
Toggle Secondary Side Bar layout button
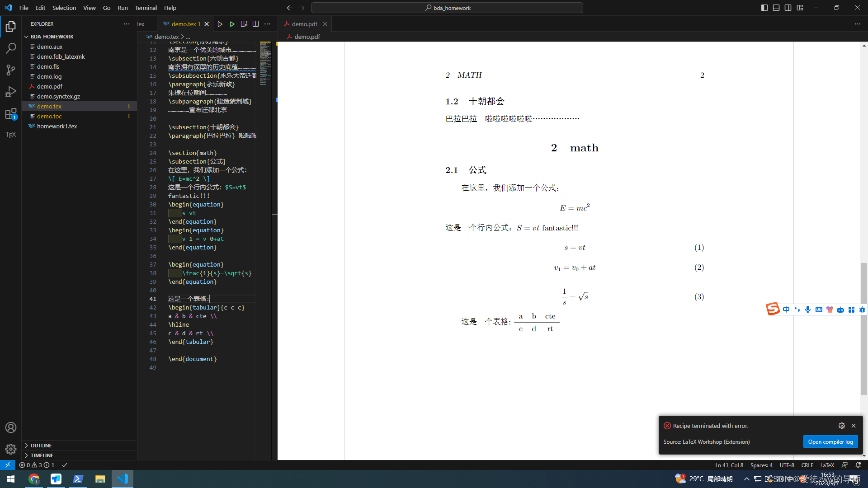788,8
